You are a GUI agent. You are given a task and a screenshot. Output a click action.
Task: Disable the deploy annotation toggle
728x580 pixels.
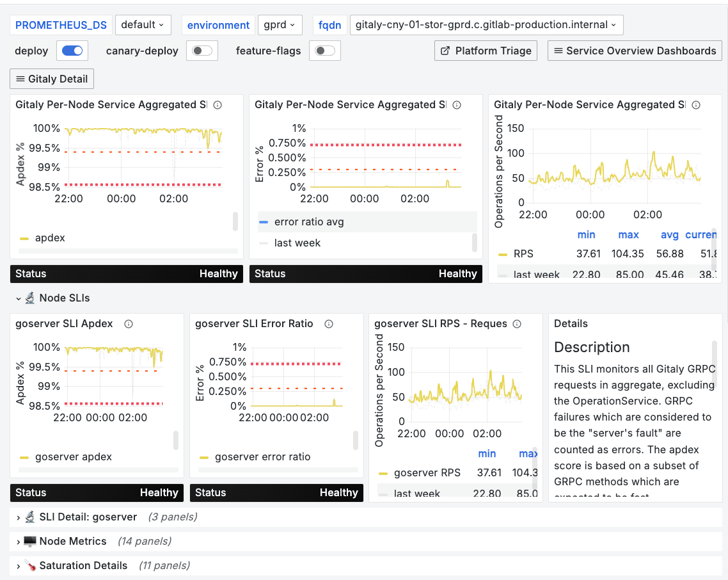coord(72,51)
